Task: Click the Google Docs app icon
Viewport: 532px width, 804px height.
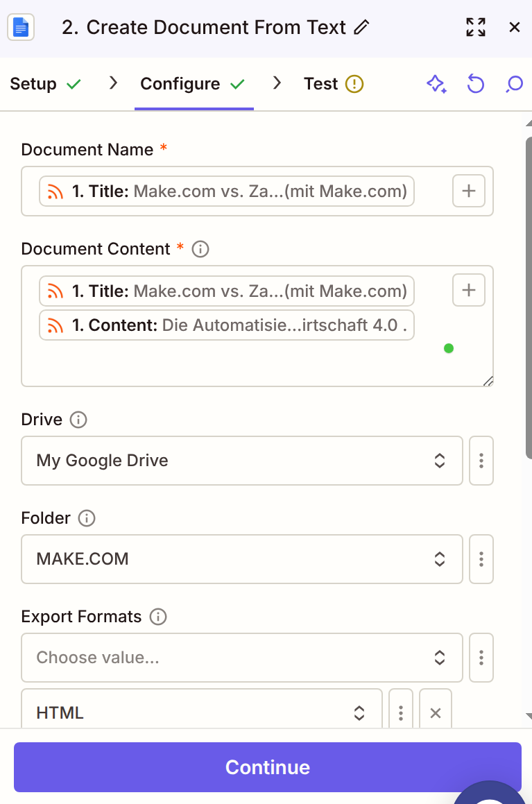Action: pyautogui.click(x=21, y=27)
